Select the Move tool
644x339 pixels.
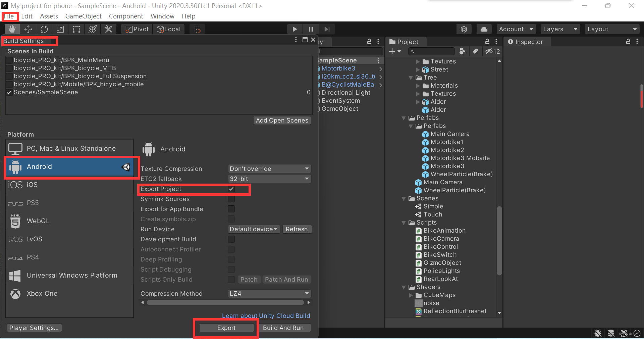[28, 29]
